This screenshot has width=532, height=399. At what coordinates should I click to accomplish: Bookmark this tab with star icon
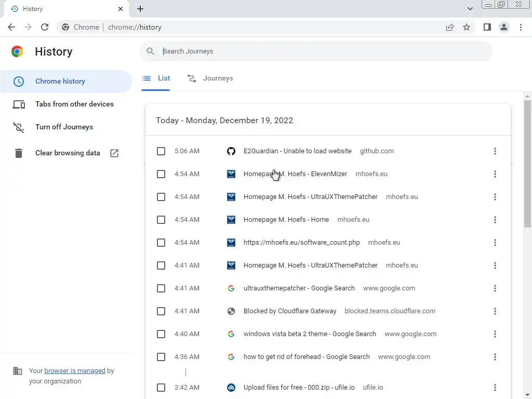(x=467, y=27)
